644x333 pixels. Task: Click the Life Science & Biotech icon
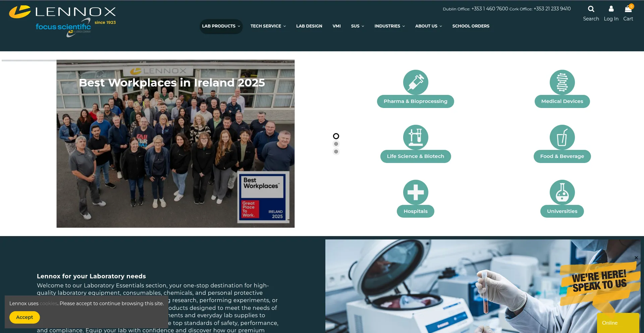[x=415, y=137]
